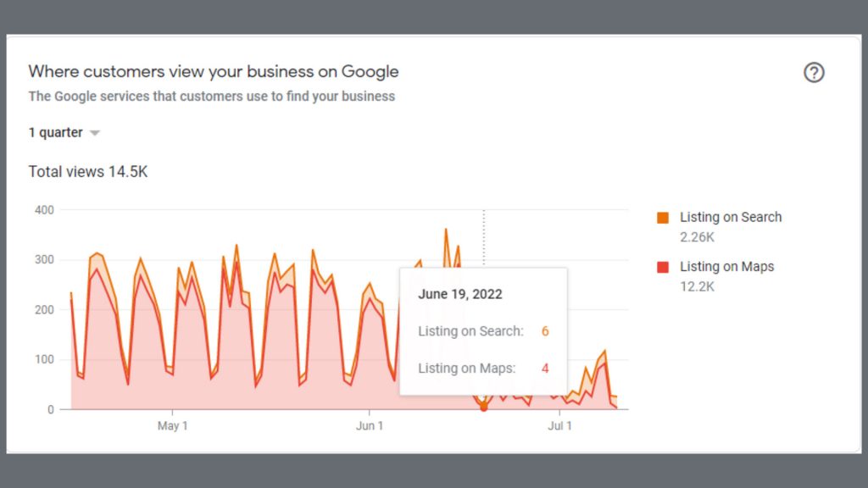Click the tooltip Listing on Search value 6
868x488 pixels.
coord(545,331)
